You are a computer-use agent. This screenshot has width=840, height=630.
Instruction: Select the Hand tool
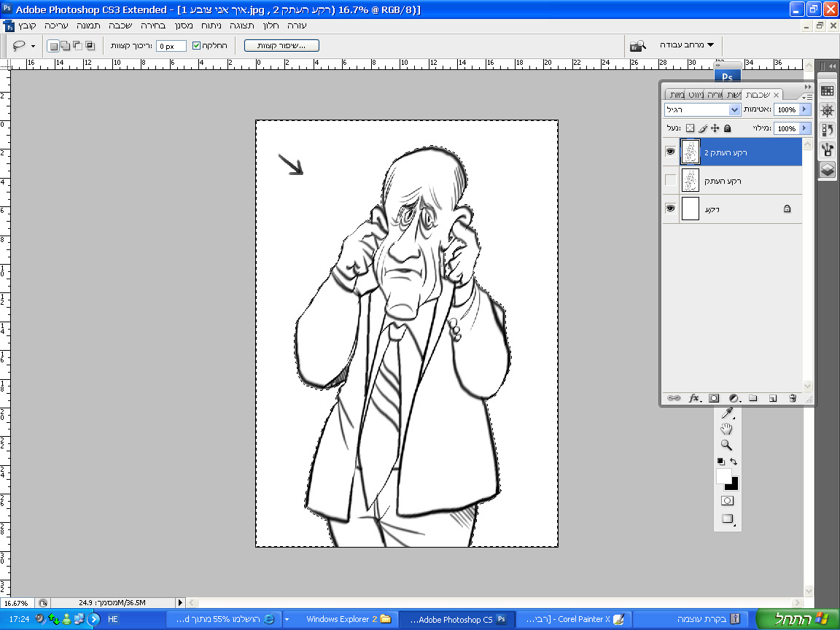726,429
